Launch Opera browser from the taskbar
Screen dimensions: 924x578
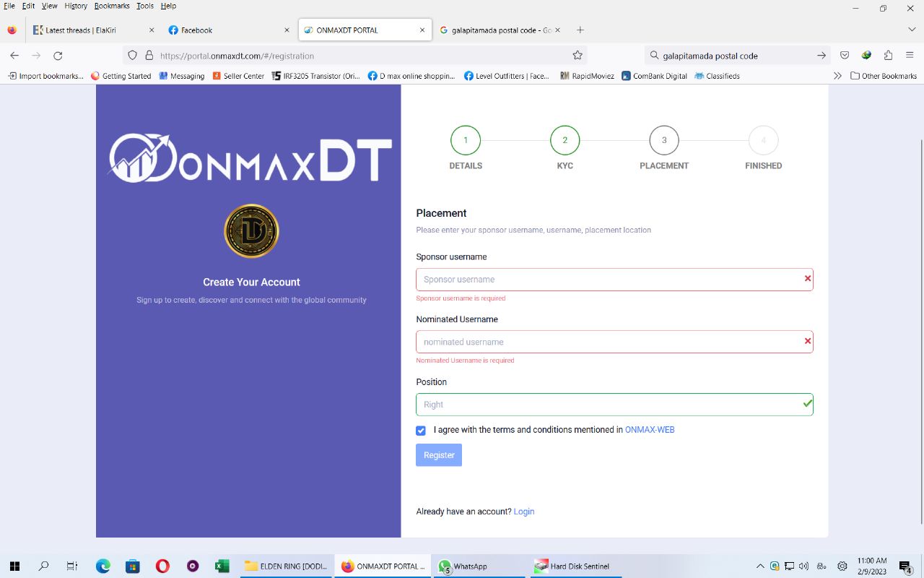click(x=162, y=566)
